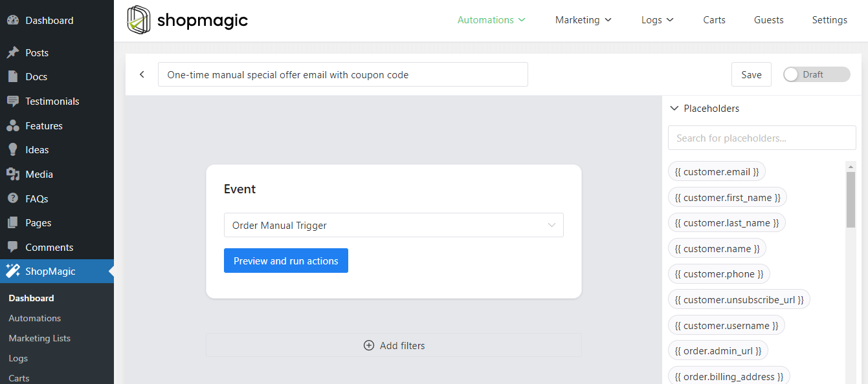This screenshot has height=384, width=868.
Task: Click the Add filters button
Action: pyautogui.click(x=394, y=345)
